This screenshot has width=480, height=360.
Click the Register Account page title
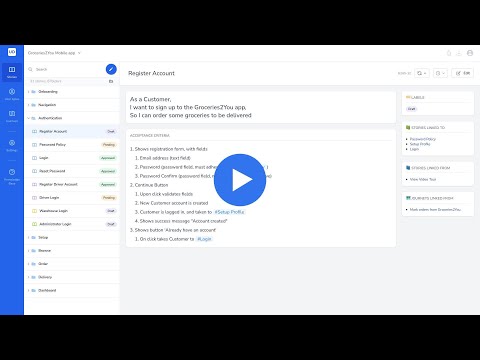coord(151,73)
